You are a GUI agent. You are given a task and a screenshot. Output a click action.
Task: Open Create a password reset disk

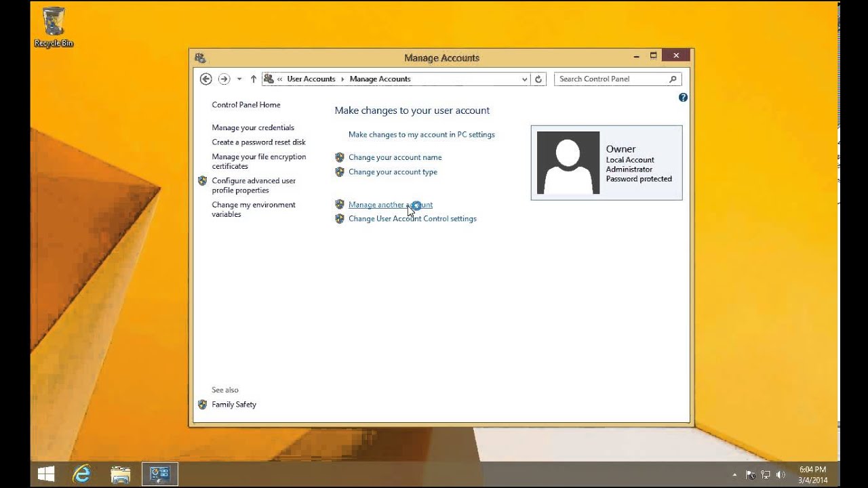(x=258, y=142)
